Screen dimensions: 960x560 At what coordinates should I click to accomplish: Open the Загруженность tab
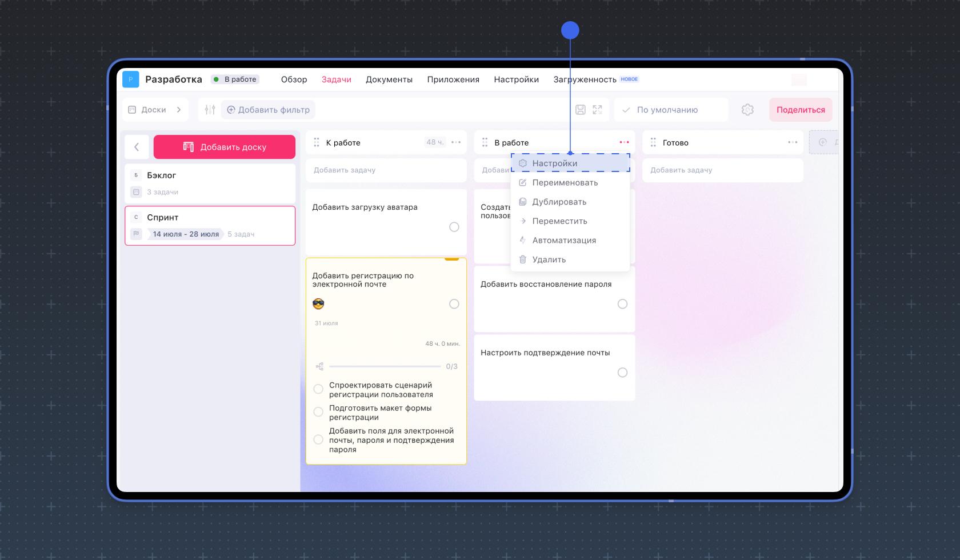click(585, 79)
